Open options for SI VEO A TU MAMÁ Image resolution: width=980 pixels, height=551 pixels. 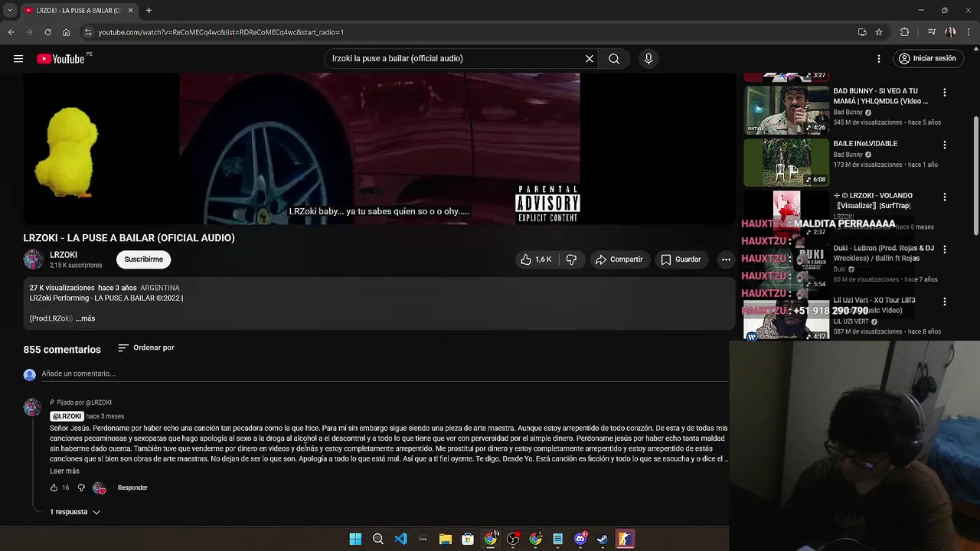coord(944,92)
